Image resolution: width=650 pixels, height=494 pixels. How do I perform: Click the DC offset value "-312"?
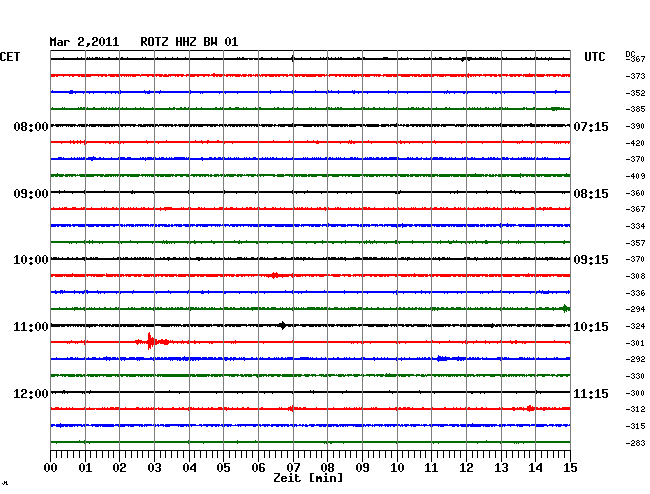(x=635, y=409)
